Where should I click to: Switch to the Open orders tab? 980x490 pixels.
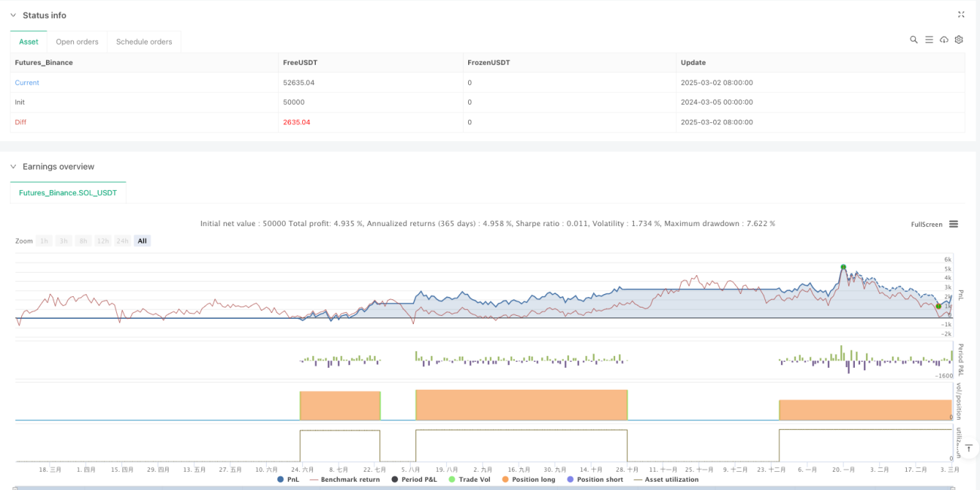pos(77,41)
